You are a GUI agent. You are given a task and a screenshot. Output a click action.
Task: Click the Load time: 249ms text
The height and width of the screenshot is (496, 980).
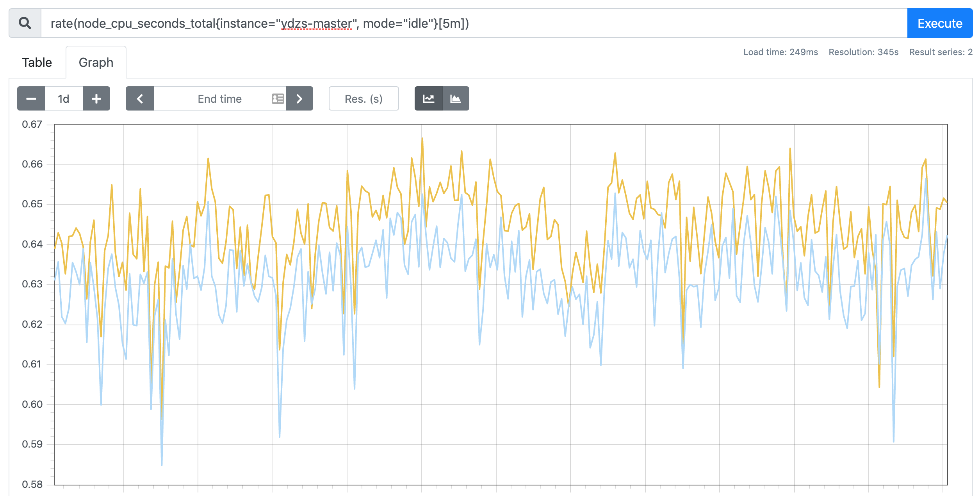coord(780,52)
